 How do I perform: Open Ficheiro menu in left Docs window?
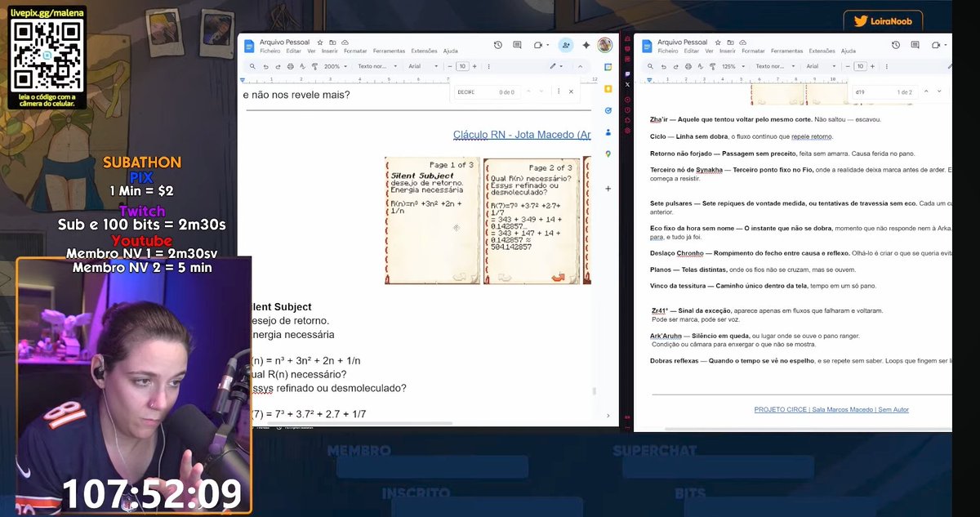[269, 51]
